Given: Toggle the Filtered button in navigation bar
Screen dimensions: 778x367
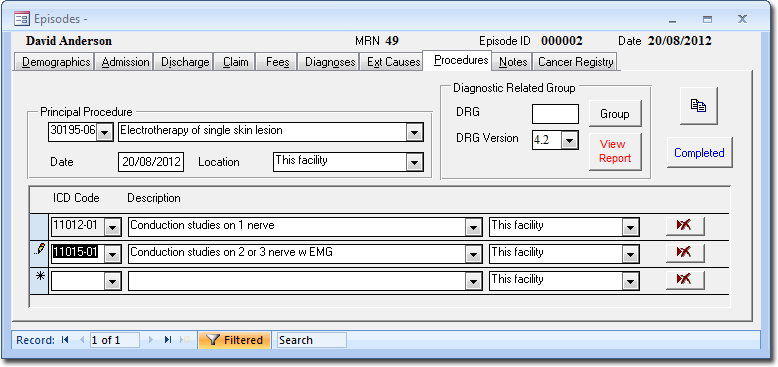Looking at the screenshot, I should (235, 340).
